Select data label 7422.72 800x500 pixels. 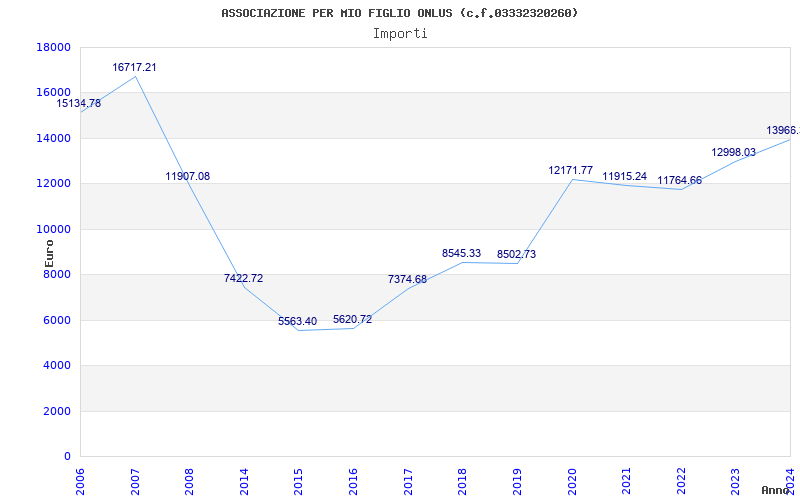243,279
